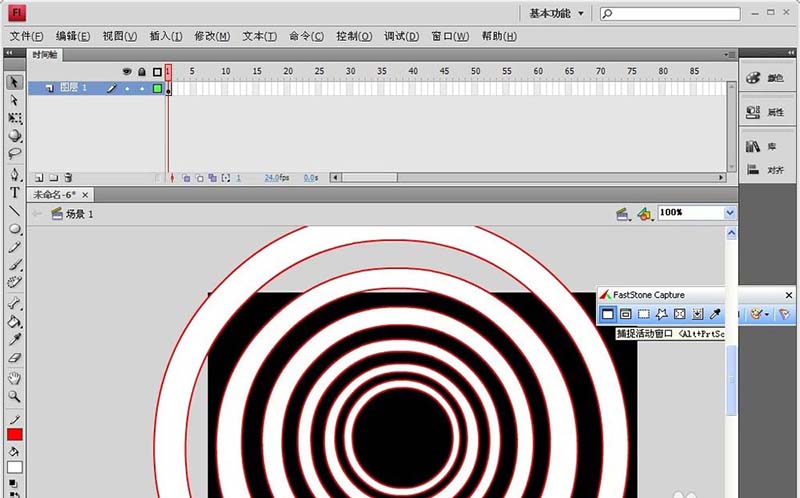Viewport: 800px width, 498px height.
Task: Click the red stroke color swatch
Action: click(14, 434)
